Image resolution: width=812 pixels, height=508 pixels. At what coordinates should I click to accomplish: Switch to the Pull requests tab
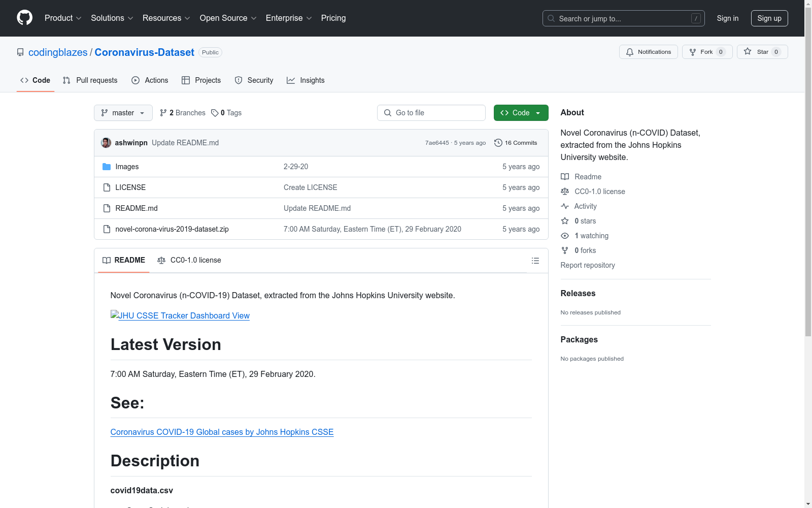click(x=90, y=80)
